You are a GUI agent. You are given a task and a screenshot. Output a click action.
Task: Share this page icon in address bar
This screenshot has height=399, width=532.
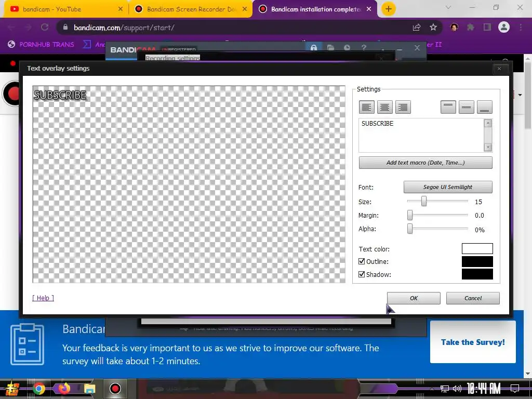[x=417, y=28]
